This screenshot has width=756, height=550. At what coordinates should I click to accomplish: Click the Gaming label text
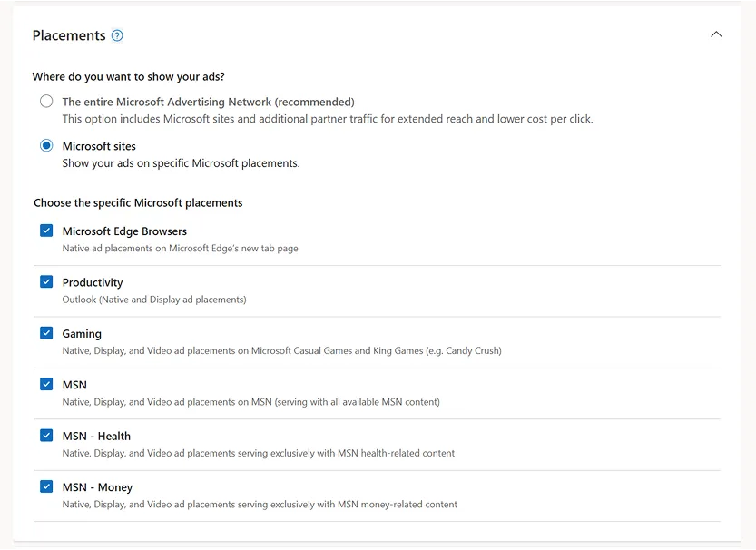[x=82, y=334]
